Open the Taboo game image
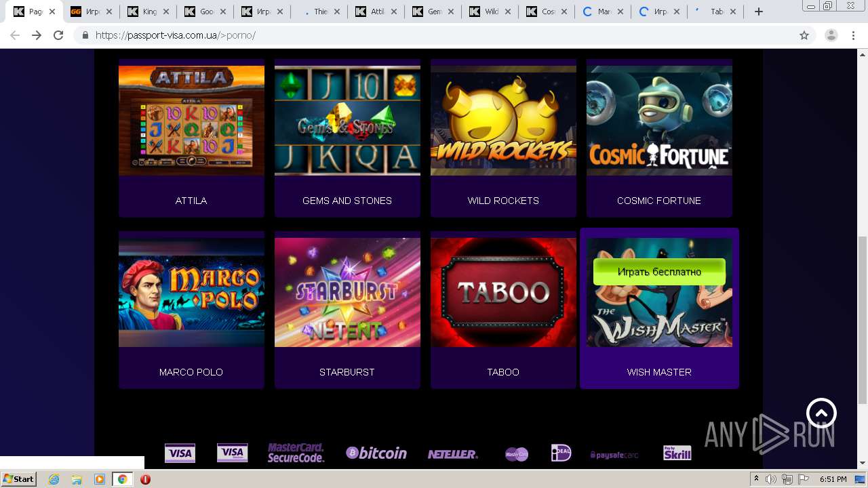The image size is (868, 488). tap(503, 292)
